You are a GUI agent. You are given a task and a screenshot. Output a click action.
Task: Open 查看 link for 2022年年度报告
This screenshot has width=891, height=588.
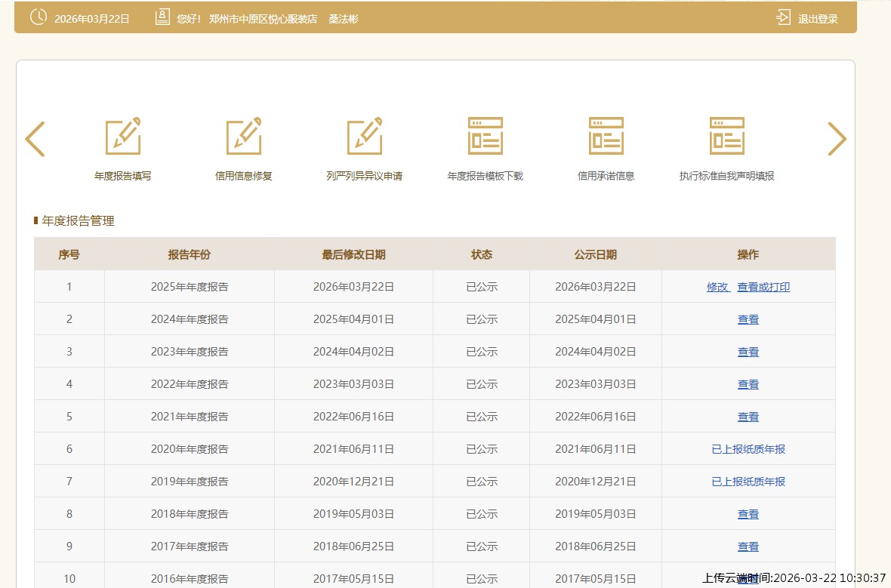pos(748,384)
